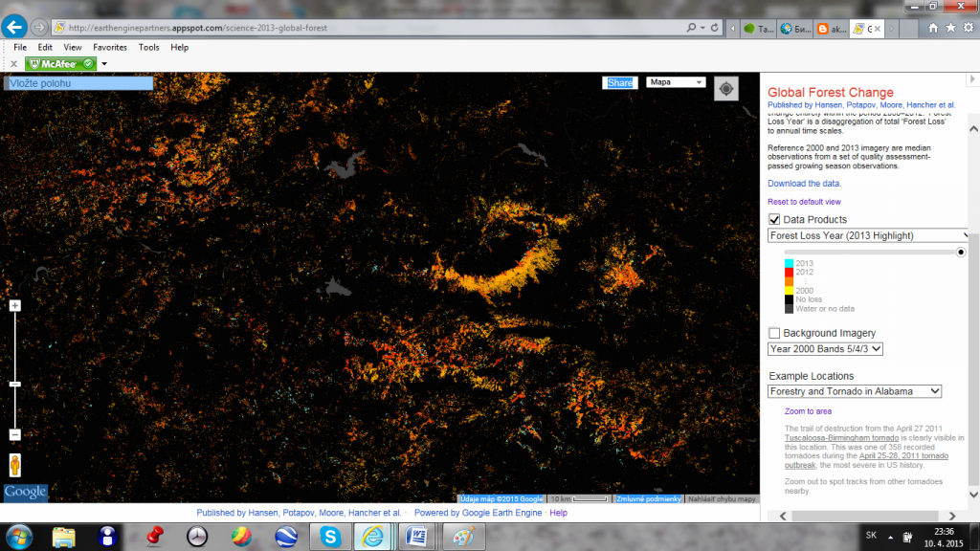Switch to the green 'Ta...' browser tab

tap(758, 28)
